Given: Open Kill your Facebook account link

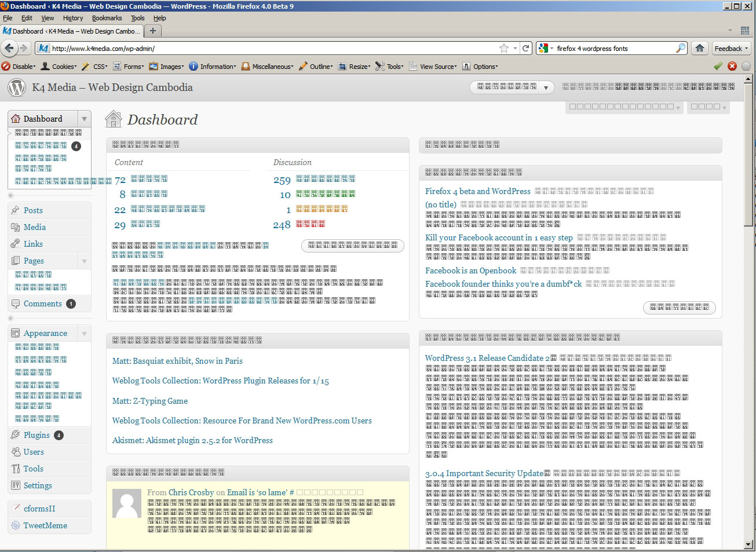Looking at the screenshot, I should pyautogui.click(x=499, y=237).
